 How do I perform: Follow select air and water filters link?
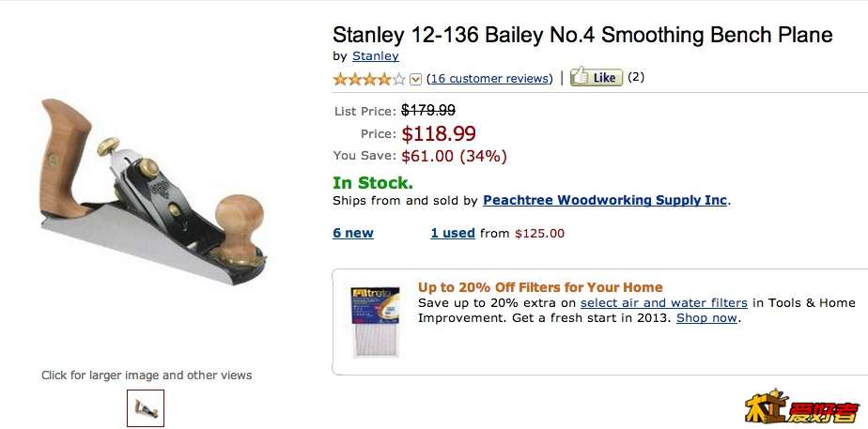(x=664, y=302)
